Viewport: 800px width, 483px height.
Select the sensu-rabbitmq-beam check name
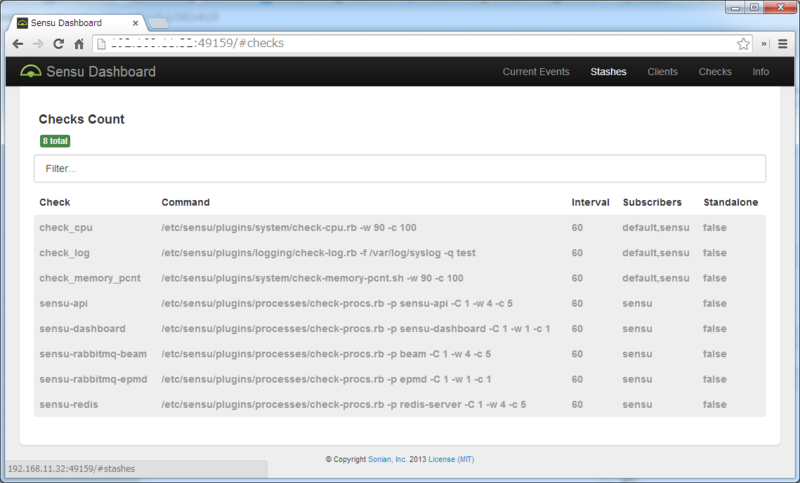93,354
